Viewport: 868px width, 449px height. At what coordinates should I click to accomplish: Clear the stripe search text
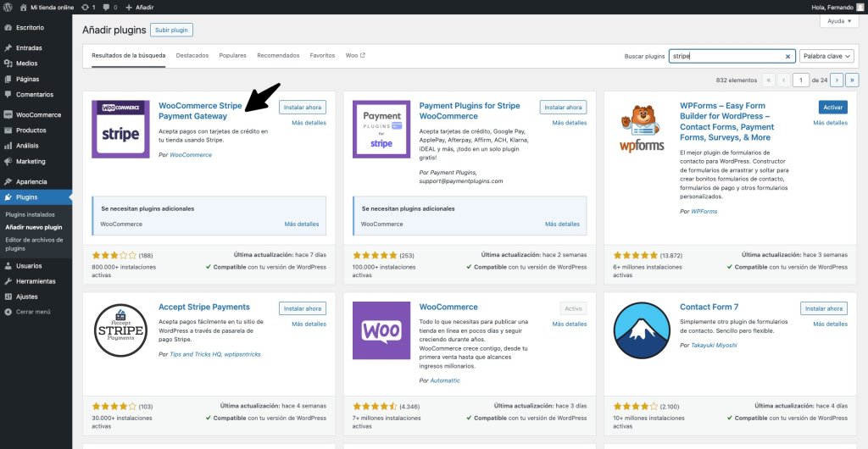click(787, 57)
